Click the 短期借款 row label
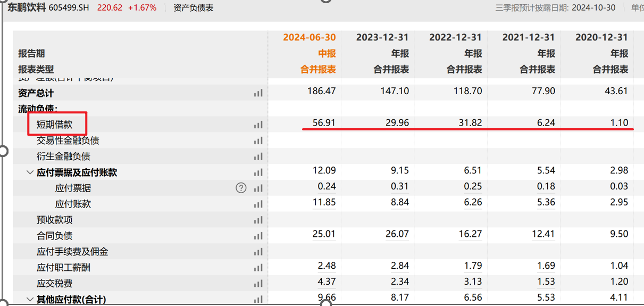The height and width of the screenshot is (306, 644). pyautogui.click(x=54, y=125)
